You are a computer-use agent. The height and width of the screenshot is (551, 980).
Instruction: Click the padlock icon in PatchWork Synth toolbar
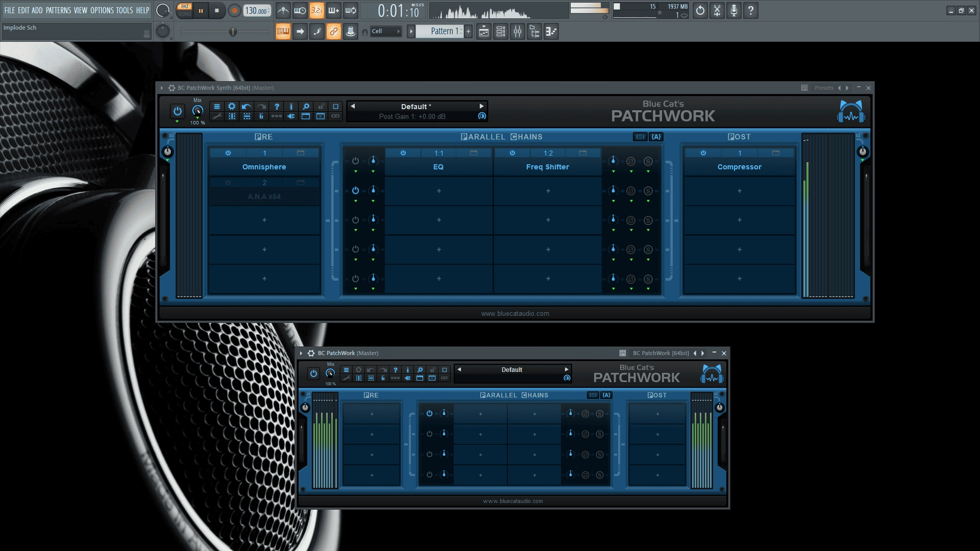click(321, 107)
